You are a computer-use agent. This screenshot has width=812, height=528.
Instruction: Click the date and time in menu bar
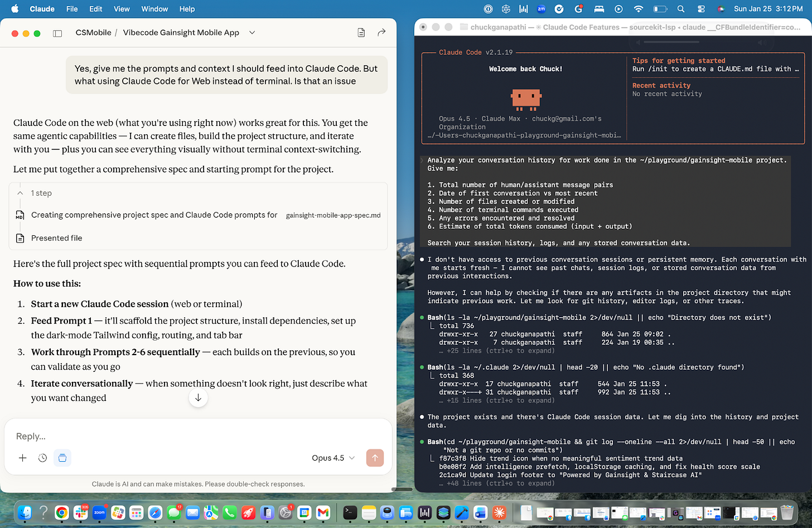click(768, 9)
